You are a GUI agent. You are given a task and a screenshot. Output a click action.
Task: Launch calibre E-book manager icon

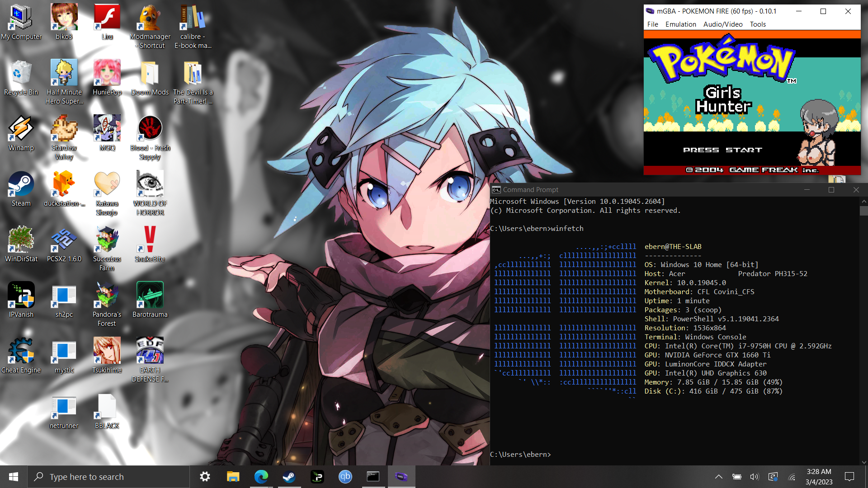[193, 26]
